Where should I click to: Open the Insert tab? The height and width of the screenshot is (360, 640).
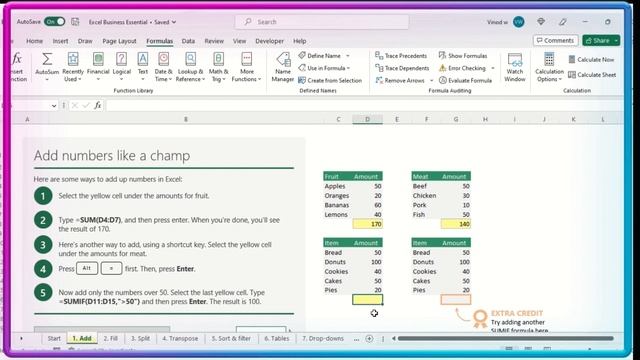pos(60,41)
